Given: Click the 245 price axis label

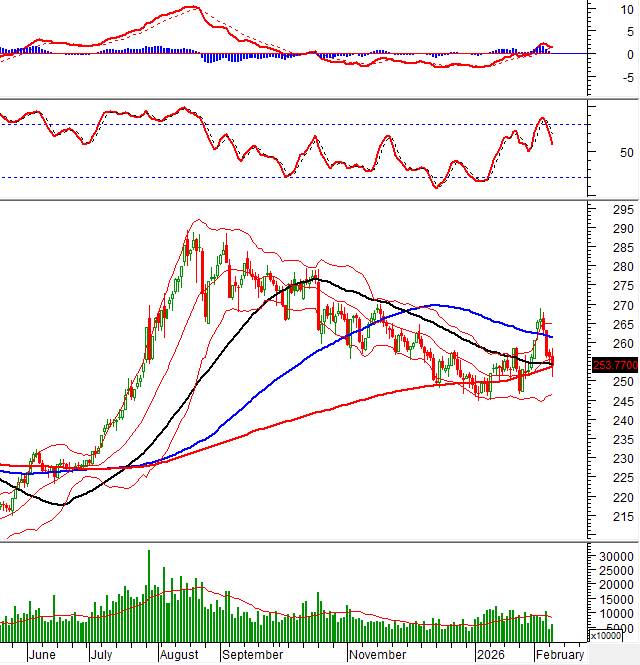Looking at the screenshot, I should point(623,401).
